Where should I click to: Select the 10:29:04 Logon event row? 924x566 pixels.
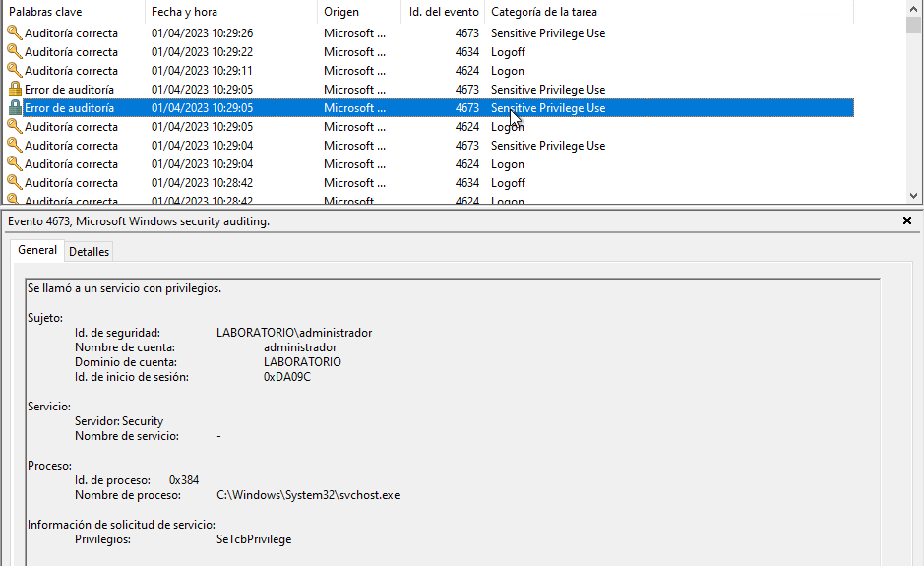tap(394, 164)
